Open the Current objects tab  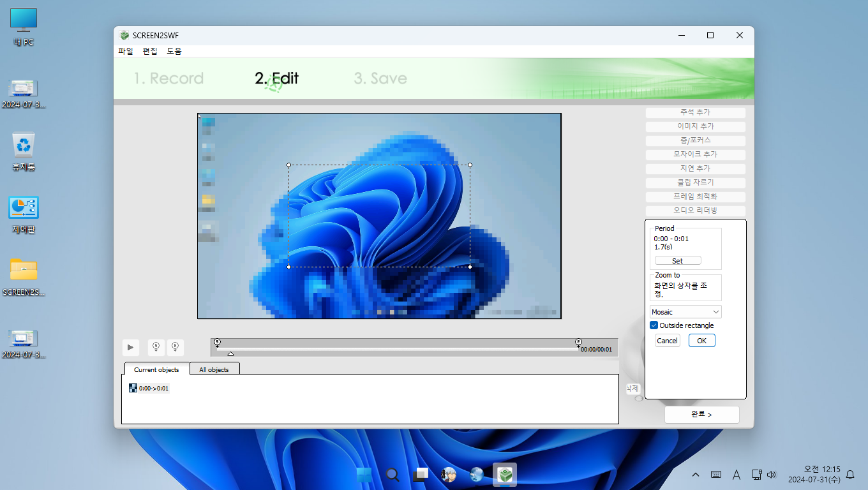pos(156,369)
